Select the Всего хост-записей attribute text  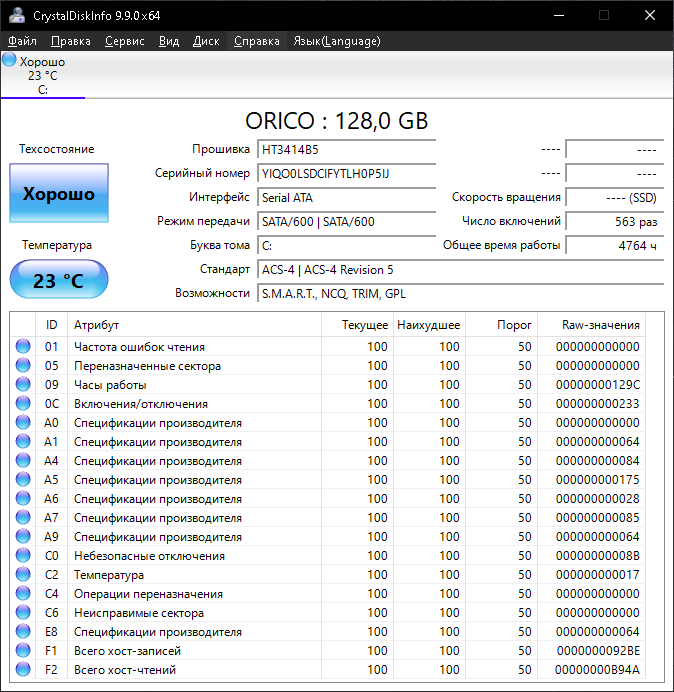tap(128, 651)
